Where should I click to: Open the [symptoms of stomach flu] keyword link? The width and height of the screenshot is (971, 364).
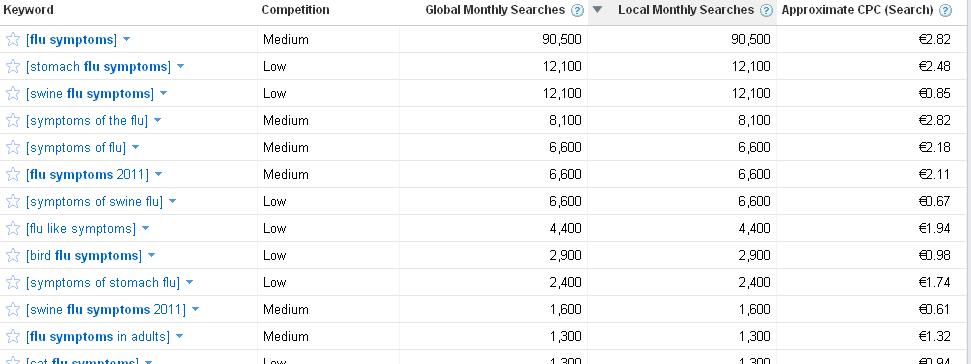pyautogui.click(x=103, y=282)
